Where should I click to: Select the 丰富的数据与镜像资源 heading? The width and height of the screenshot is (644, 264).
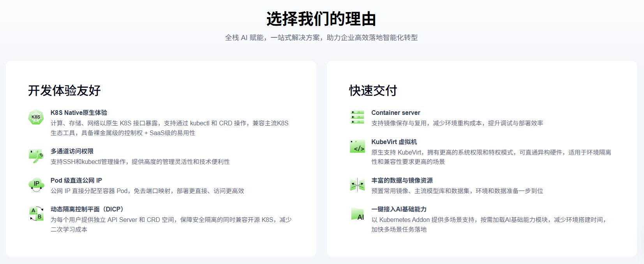click(x=402, y=180)
